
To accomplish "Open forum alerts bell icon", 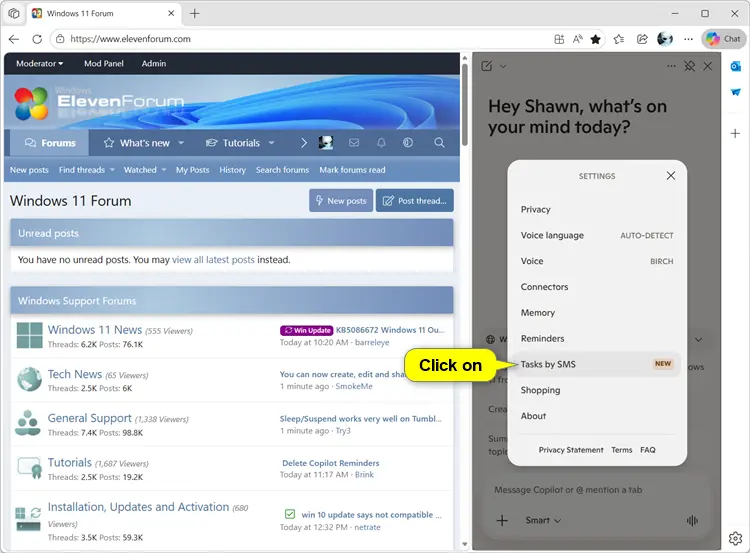I will (x=381, y=143).
